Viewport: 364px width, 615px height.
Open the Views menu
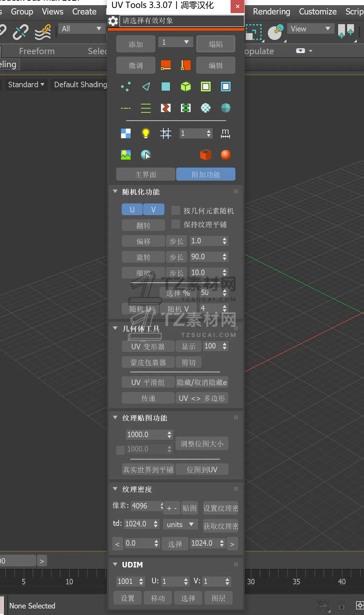point(53,11)
